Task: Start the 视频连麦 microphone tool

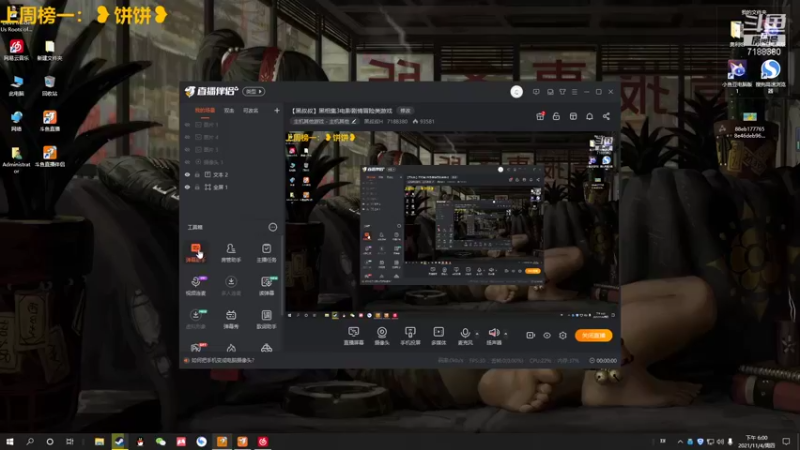Action: [195, 286]
